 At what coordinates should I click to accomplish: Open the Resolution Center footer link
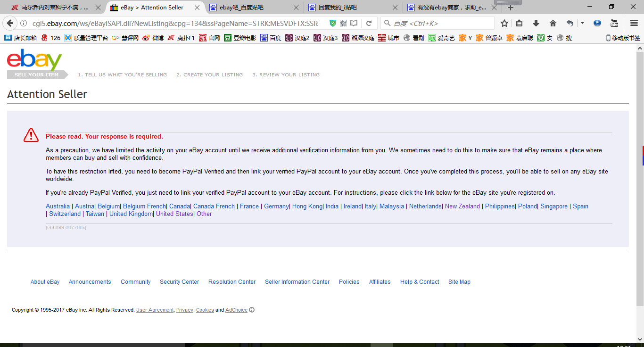pyautogui.click(x=232, y=281)
